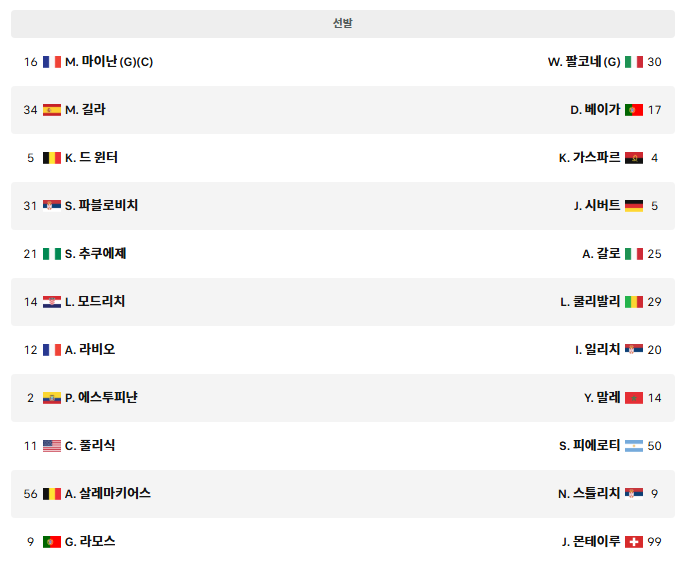Click the Swiss flag next to J. 몬테이루

[x=634, y=542]
